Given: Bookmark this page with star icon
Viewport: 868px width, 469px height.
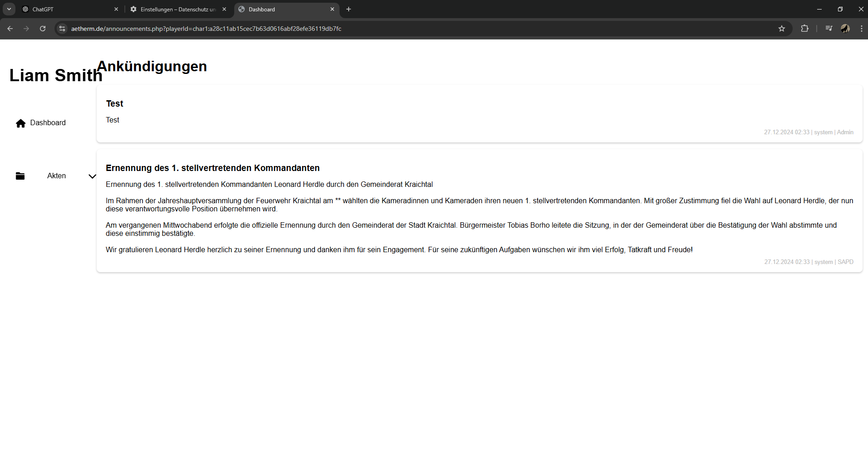Looking at the screenshot, I should [x=782, y=29].
